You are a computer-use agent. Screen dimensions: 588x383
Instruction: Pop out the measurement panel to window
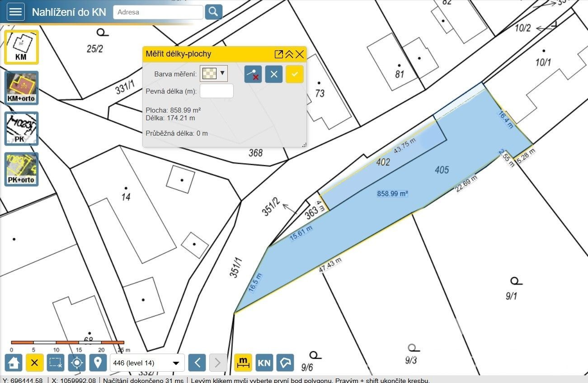278,54
